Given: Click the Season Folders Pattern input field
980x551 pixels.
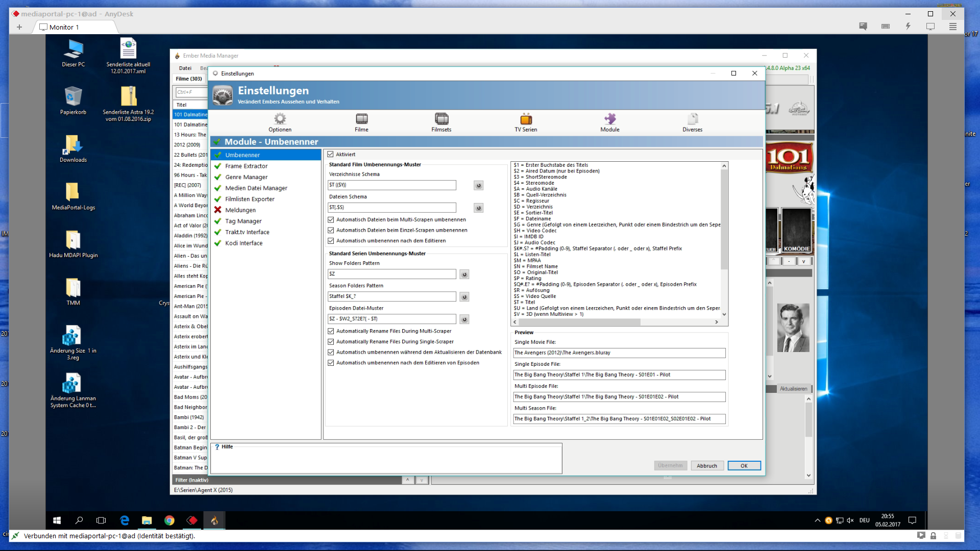Looking at the screenshot, I should [x=392, y=297].
